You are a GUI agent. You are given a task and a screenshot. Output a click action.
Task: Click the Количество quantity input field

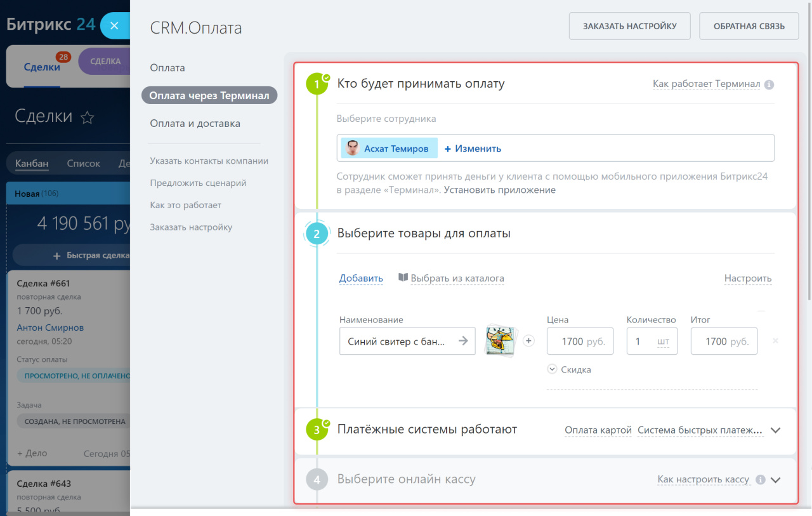pos(652,341)
